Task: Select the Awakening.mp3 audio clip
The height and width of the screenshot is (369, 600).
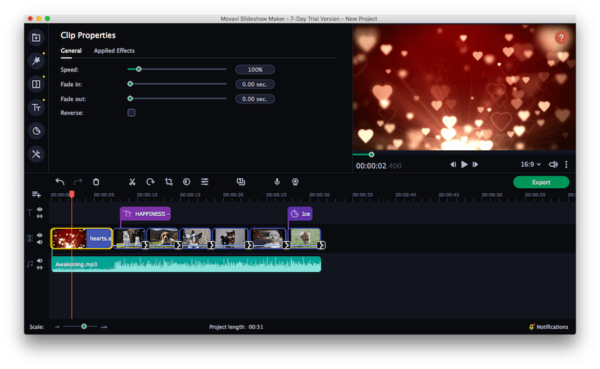Action: pos(186,264)
